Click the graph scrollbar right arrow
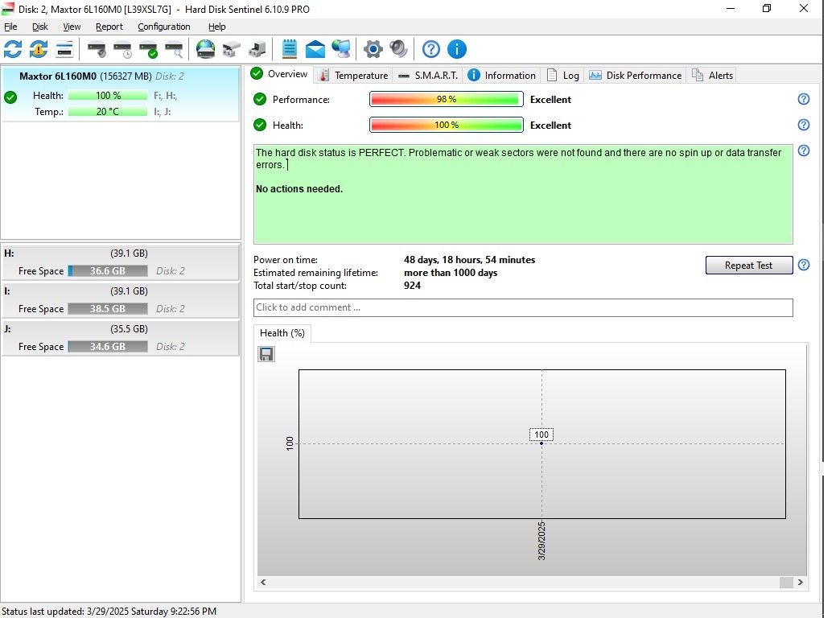 click(801, 582)
